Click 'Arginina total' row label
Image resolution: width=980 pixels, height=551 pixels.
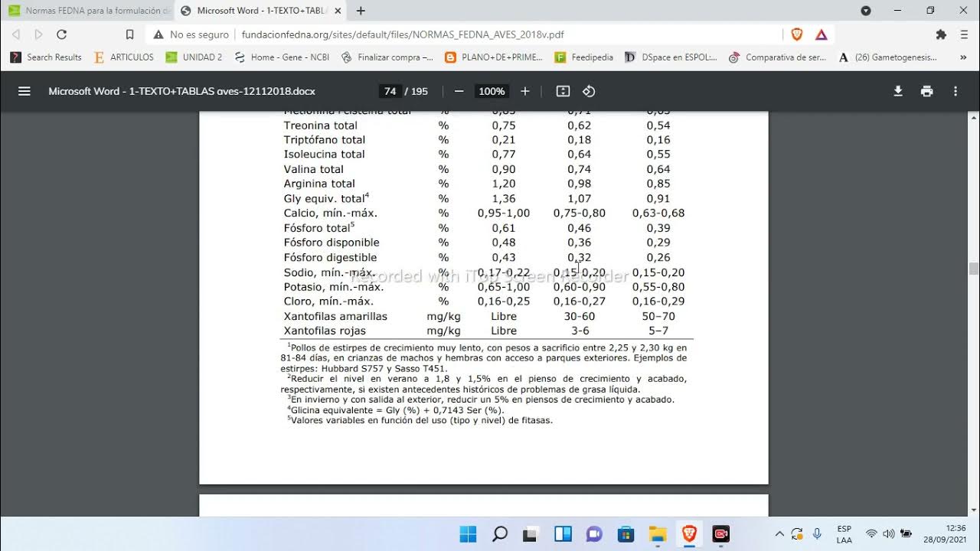[x=319, y=184]
